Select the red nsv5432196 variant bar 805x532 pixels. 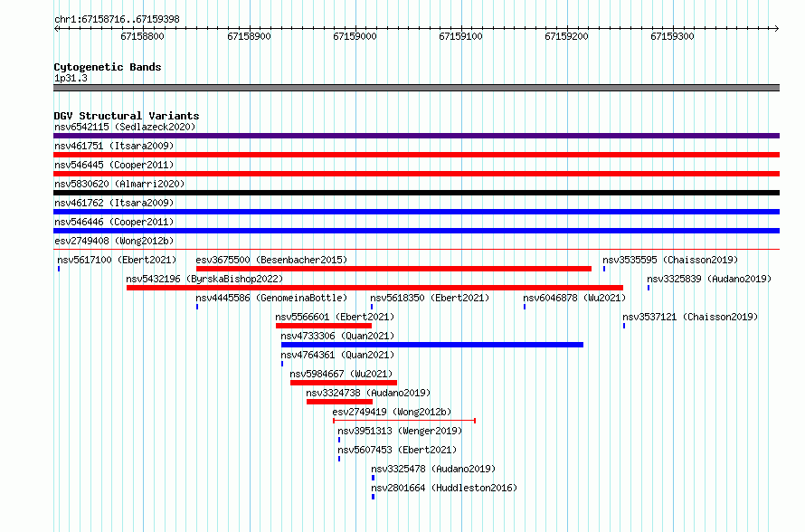(374, 288)
